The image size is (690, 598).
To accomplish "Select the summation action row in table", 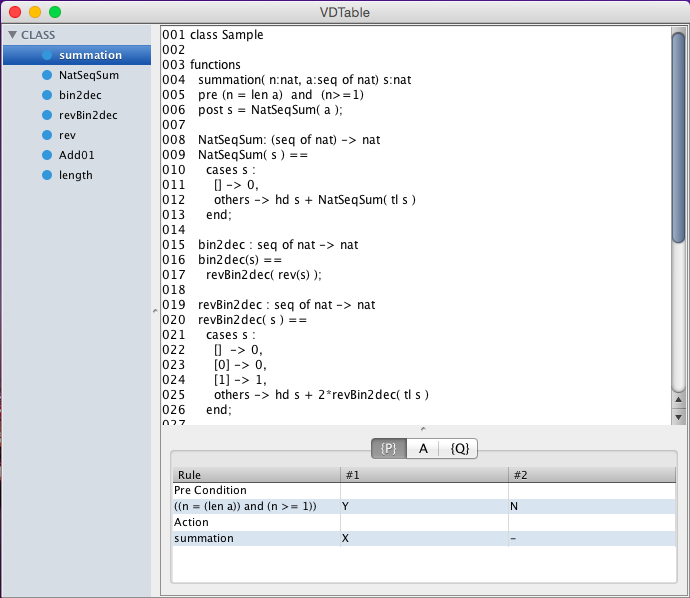I will 424,538.
